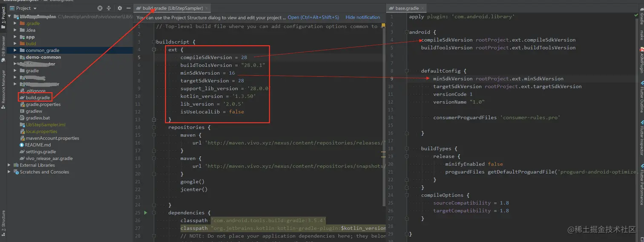Click run gutter arrow beside dependencies
Viewport: 644px width, 242px height.
pos(146,213)
